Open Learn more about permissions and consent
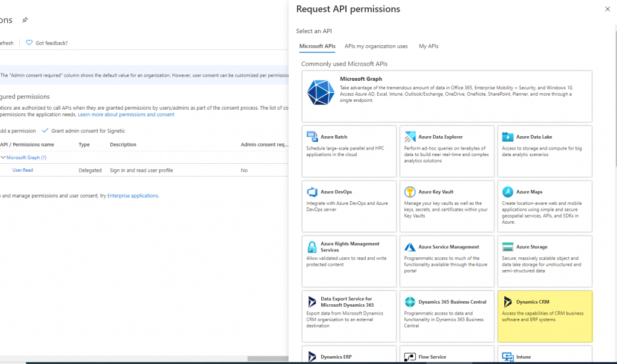Image resolution: width=617 pixels, height=364 pixels. tap(126, 115)
